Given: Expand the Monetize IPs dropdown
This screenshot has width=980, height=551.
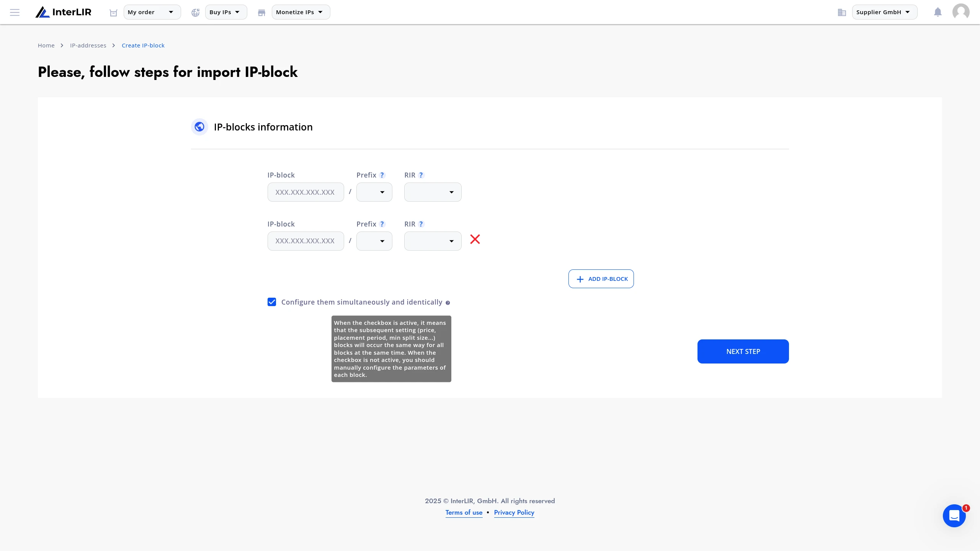Looking at the screenshot, I should (301, 12).
